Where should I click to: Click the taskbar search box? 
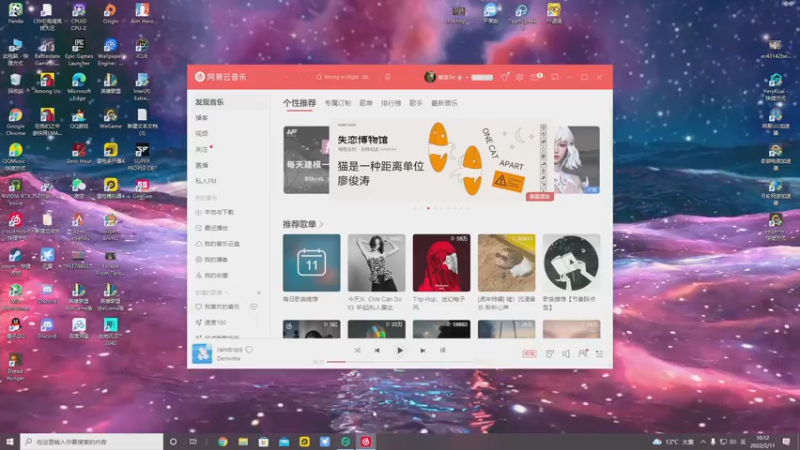click(92, 441)
